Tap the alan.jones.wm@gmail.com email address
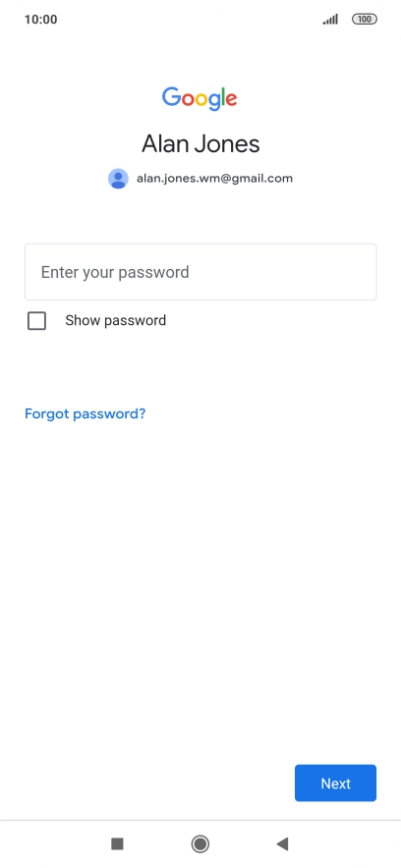Viewport: 401px width, 868px height. pos(215,179)
